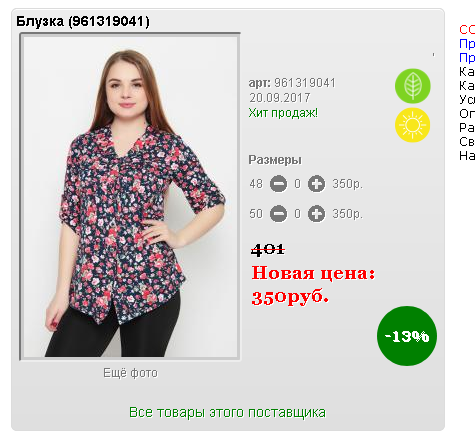The height and width of the screenshot is (448, 475).
Task: Increase quantity for size 48
Action: [x=316, y=184]
